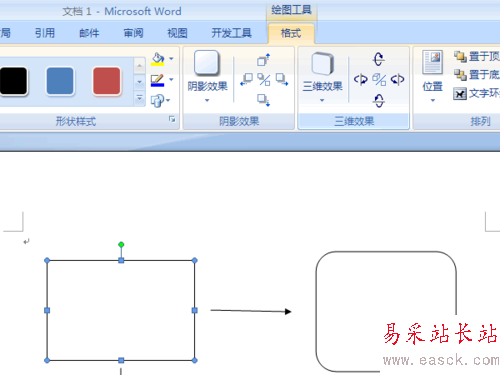
Task: Open the 三维效果 3-D effects button
Action: tap(322, 77)
